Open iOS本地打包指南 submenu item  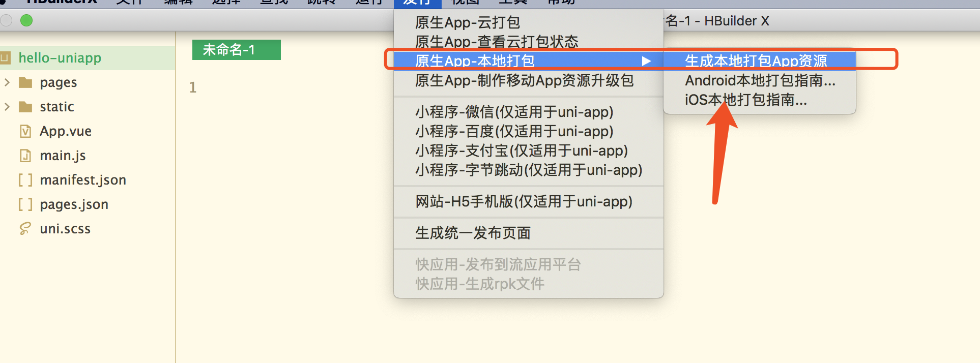[760, 100]
